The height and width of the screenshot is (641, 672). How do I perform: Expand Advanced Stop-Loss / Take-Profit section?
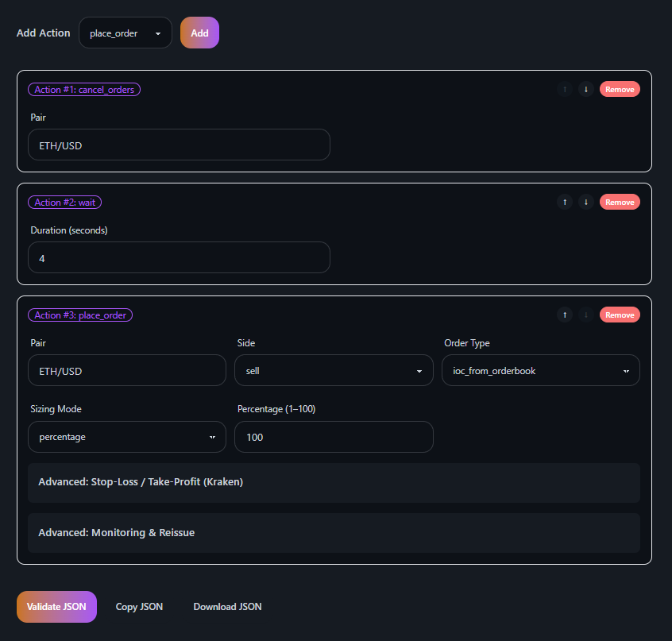click(x=334, y=481)
